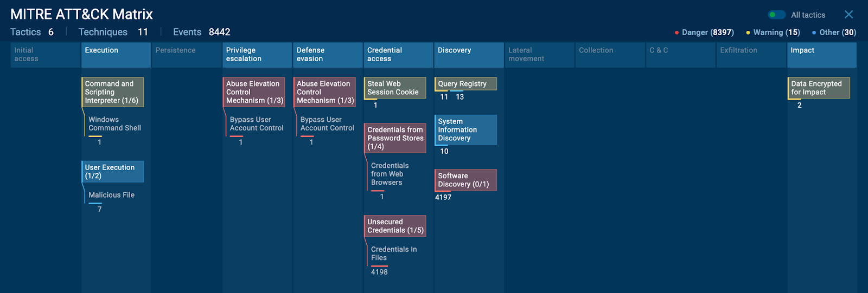Select the Impact tactic header
The width and height of the screenshot is (868, 293).
pyautogui.click(x=822, y=55)
